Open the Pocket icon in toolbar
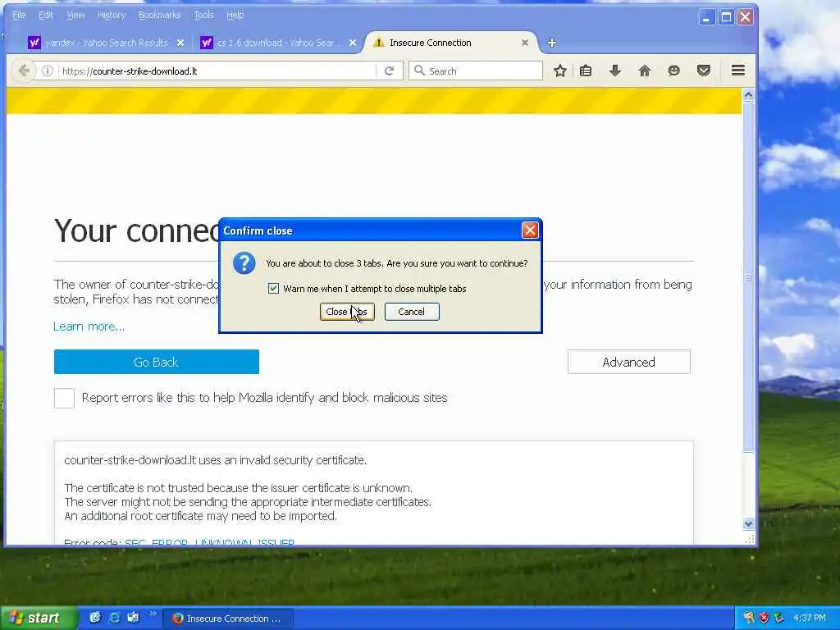The height and width of the screenshot is (630, 840). click(x=703, y=71)
